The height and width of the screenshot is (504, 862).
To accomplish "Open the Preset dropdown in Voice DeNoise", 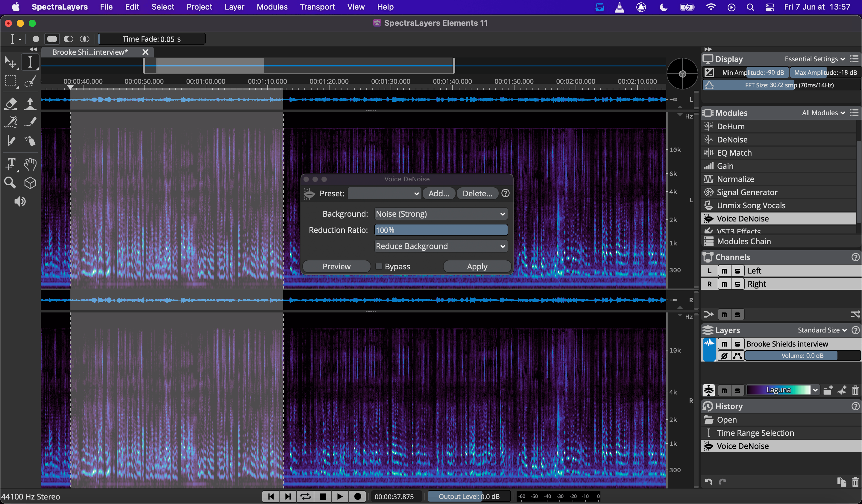I will click(384, 193).
